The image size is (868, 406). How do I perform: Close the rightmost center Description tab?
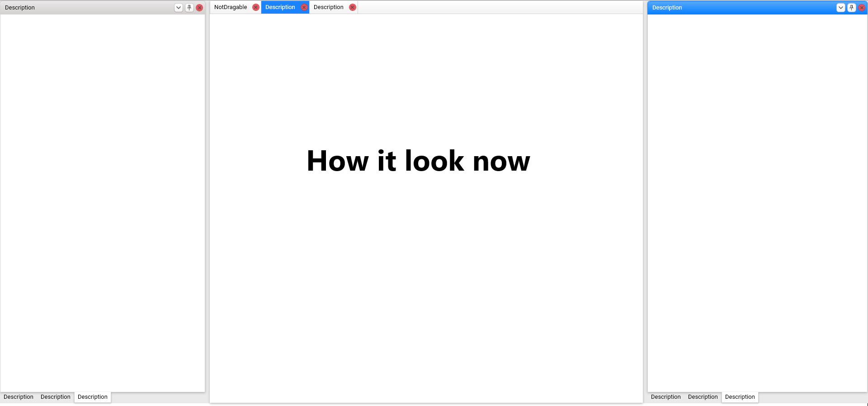pyautogui.click(x=353, y=7)
